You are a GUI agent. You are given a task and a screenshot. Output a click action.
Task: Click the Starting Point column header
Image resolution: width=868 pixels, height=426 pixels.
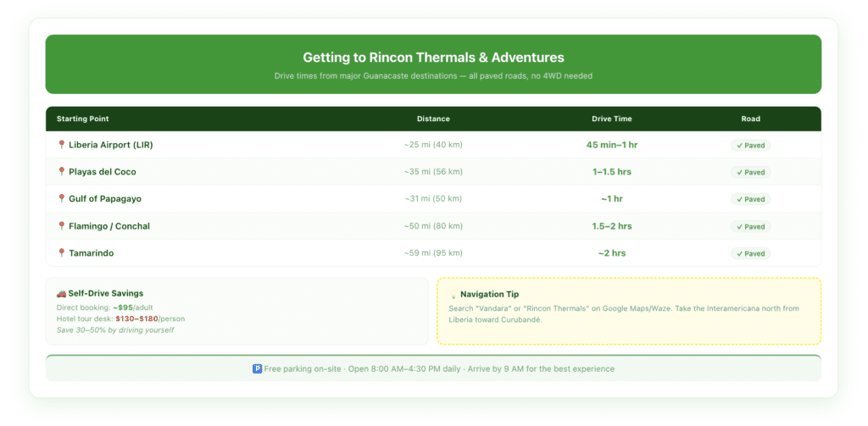click(x=82, y=119)
